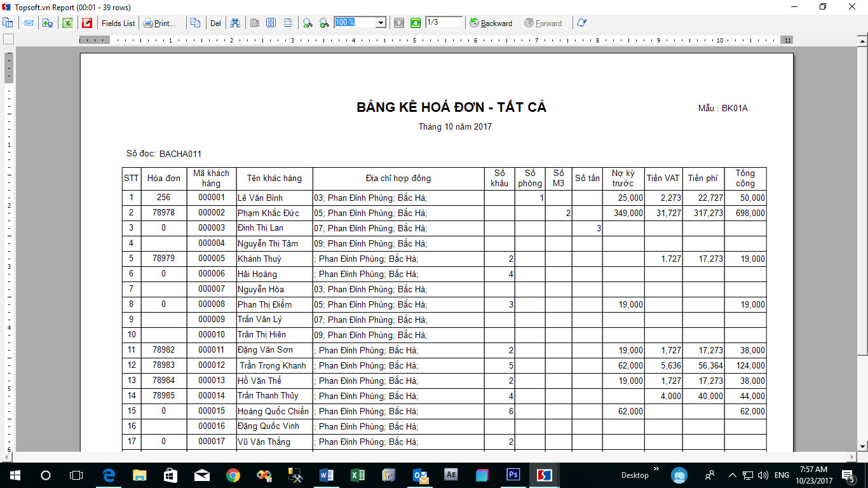Screen dimensions: 868x488
Task: Send the report by email envelope icon
Action: point(29,23)
